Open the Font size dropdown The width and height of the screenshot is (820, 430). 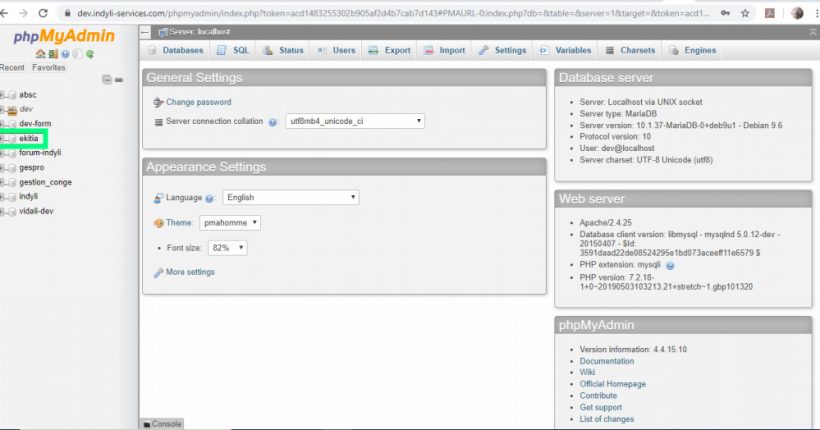click(227, 248)
